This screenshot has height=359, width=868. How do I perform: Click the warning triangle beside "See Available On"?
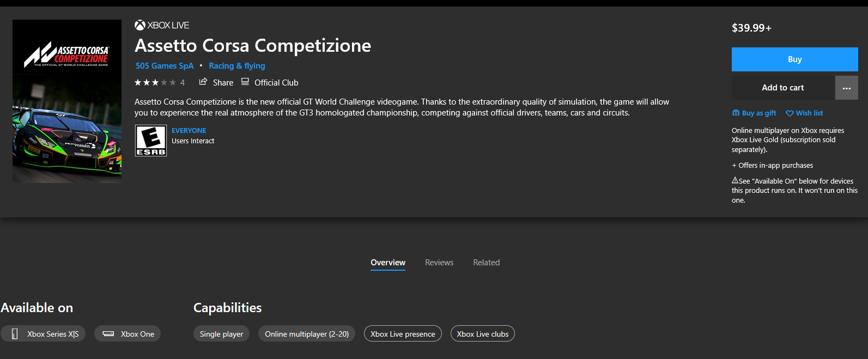735,180
